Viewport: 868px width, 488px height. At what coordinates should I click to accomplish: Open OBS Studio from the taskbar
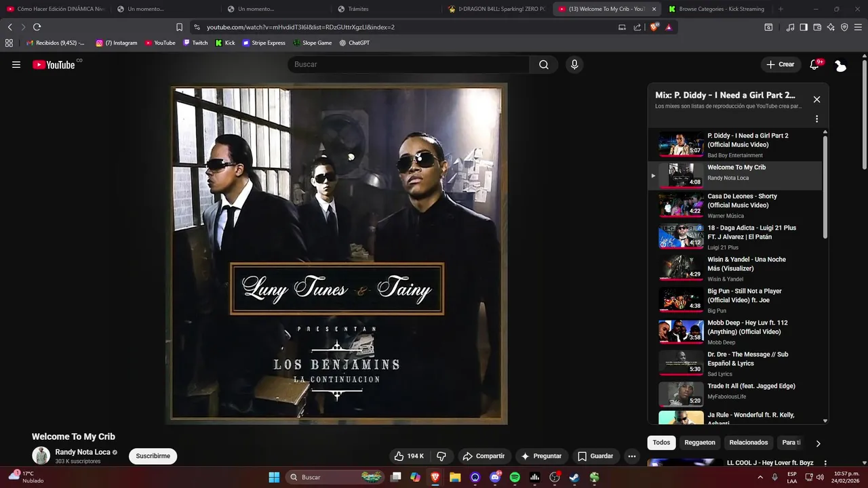tap(555, 477)
